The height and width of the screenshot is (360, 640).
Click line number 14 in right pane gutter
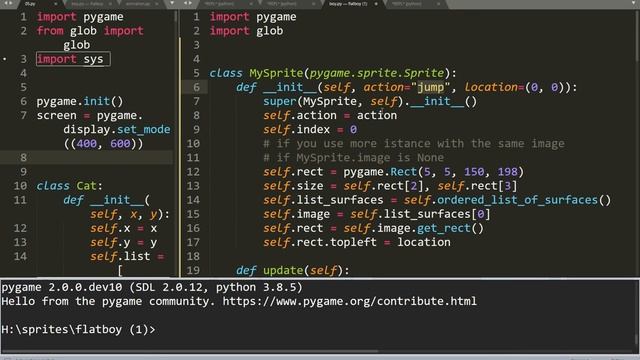[193, 200]
